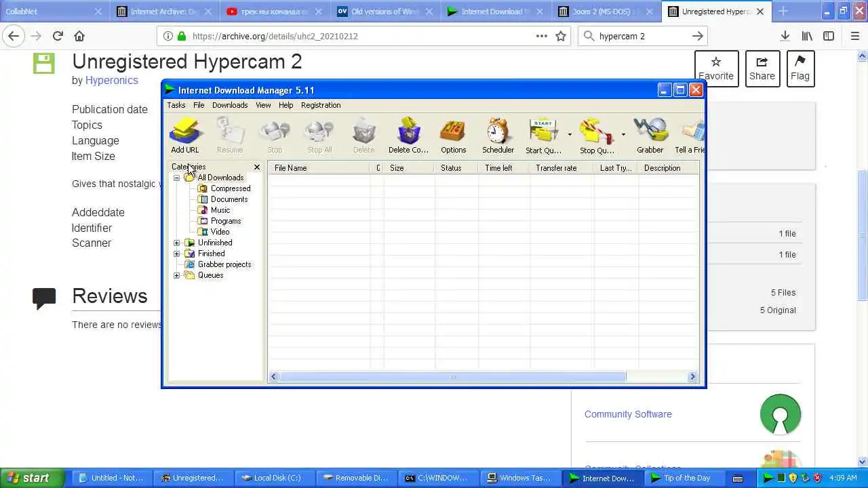Sort by the Time left column

(x=504, y=168)
